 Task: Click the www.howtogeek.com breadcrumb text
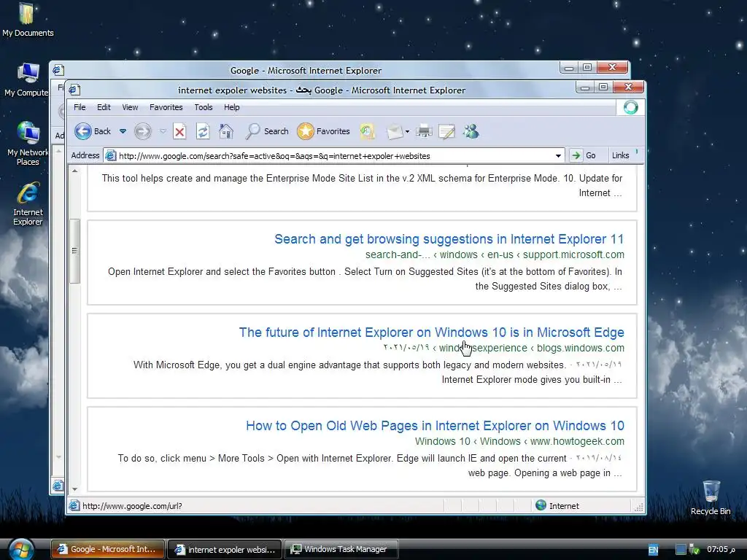577,441
